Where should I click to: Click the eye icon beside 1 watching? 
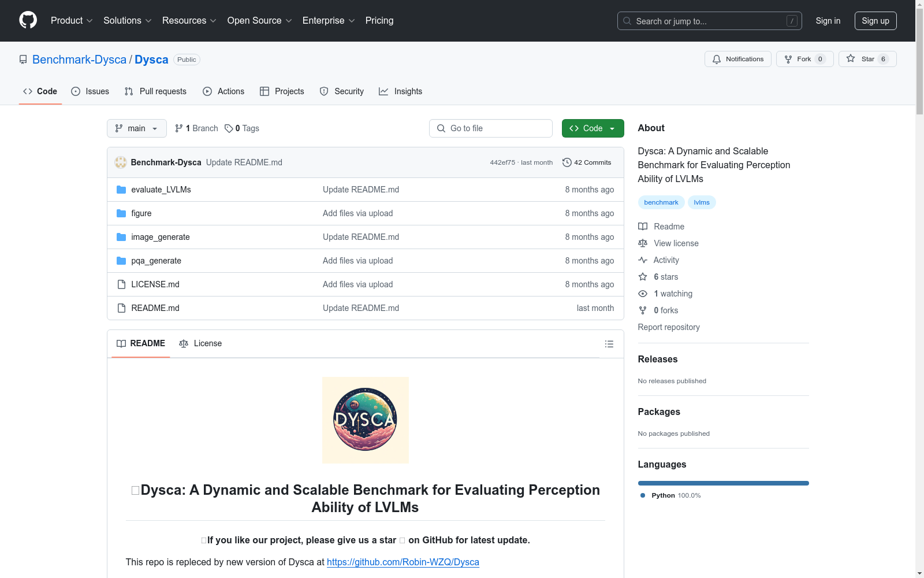[643, 294]
